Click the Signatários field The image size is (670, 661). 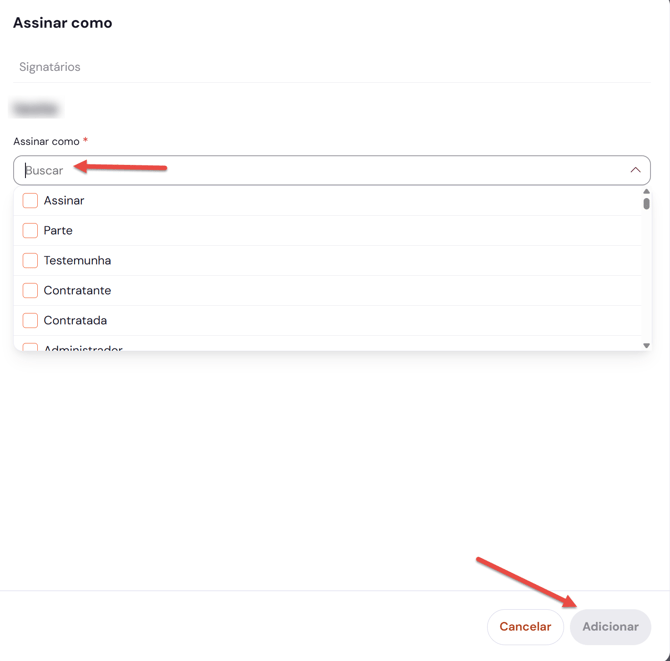coord(332,67)
